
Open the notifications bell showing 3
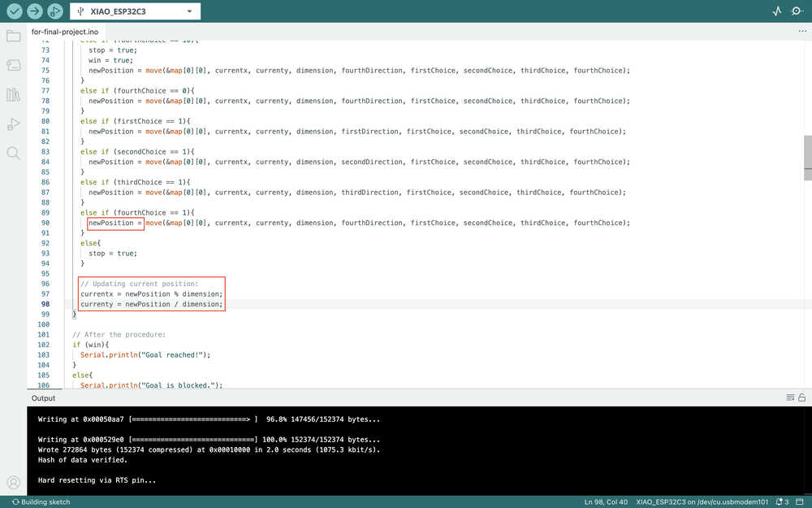pyautogui.click(x=782, y=501)
